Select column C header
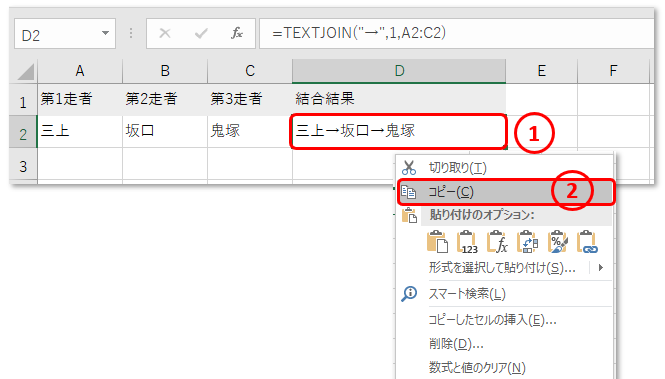This screenshot has height=379, width=665. [x=250, y=71]
